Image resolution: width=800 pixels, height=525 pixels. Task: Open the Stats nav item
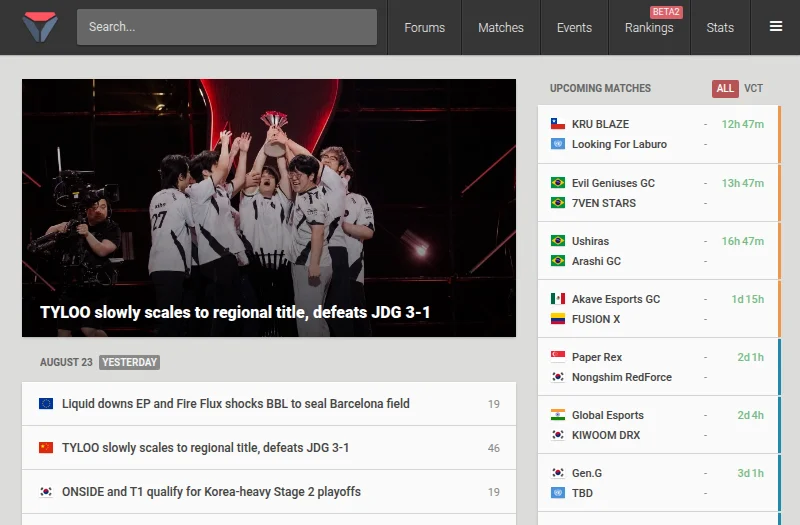tap(720, 28)
